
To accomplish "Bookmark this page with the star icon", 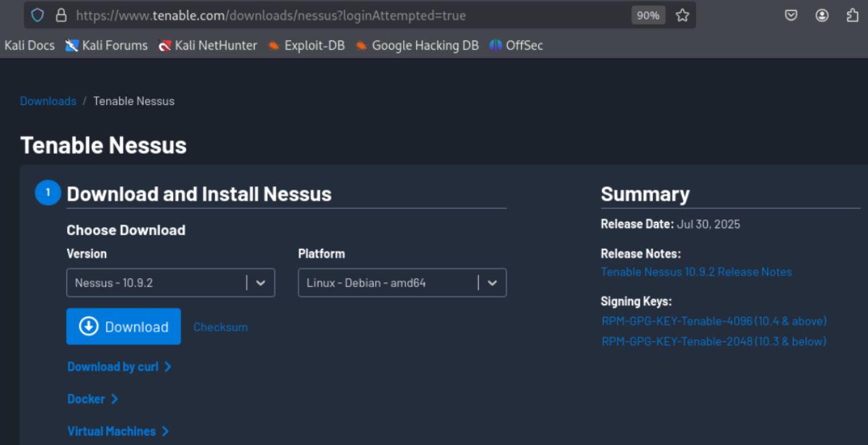I will (x=683, y=15).
